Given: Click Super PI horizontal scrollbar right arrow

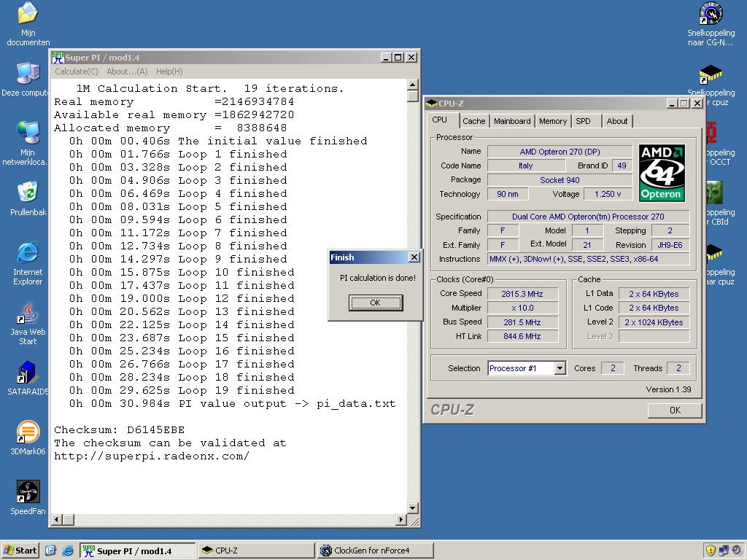Looking at the screenshot, I should (401, 519).
